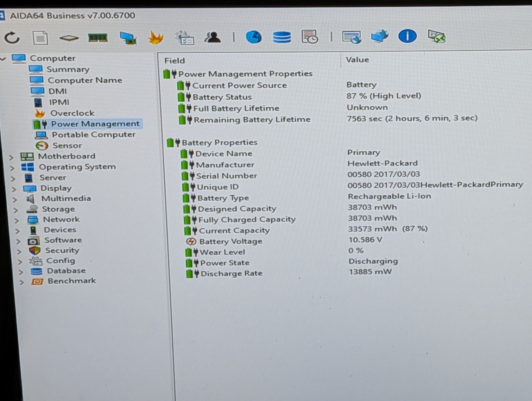Screen dimensions: 532x401
Task: Click the Refresh arrow toolbar icon
Action: point(12,38)
